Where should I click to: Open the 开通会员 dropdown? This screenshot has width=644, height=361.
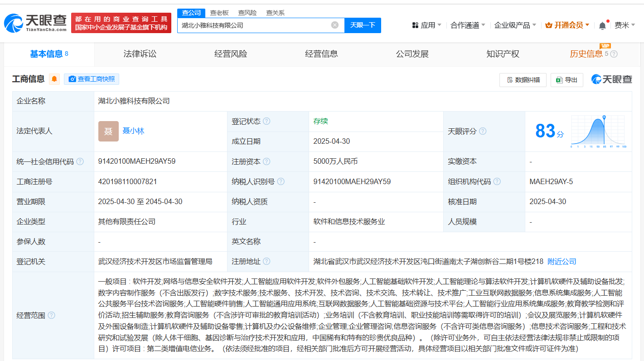tap(567, 25)
